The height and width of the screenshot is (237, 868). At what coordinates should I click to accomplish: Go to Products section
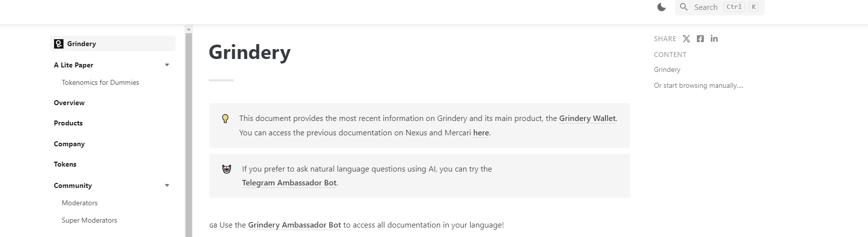coord(68,123)
